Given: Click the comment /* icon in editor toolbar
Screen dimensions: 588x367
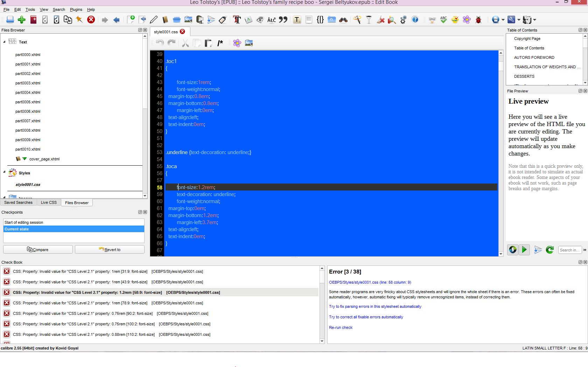Looking at the screenshot, I should (x=220, y=43).
